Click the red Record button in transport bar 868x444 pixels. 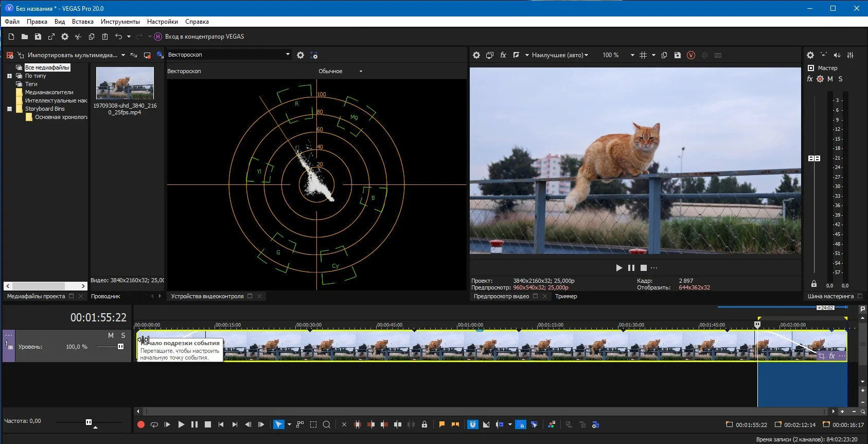pos(140,425)
